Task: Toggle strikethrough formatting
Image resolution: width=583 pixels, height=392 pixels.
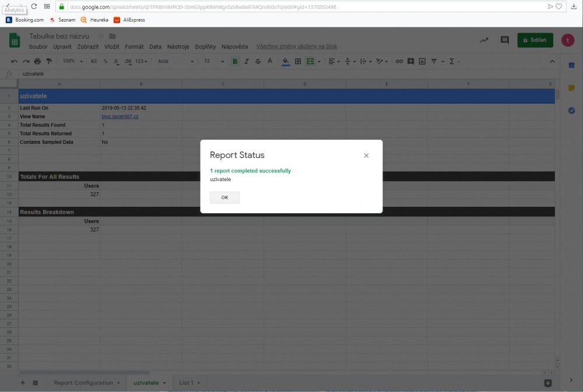Action: 258,61
